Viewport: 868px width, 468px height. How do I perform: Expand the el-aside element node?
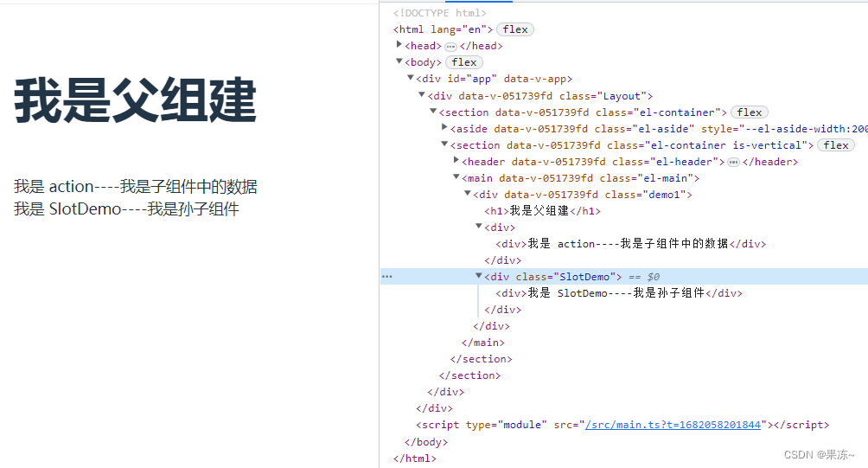tap(444, 127)
